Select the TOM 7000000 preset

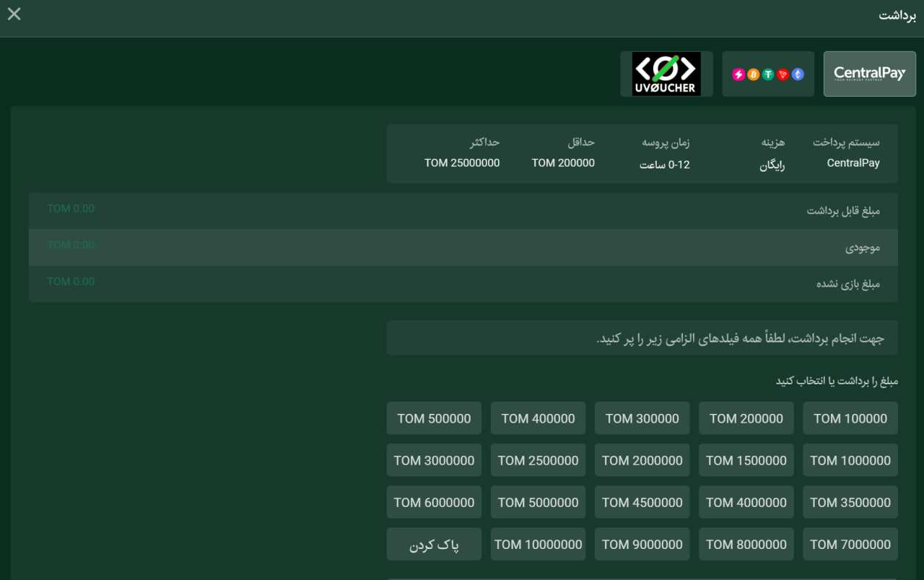(x=850, y=544)
